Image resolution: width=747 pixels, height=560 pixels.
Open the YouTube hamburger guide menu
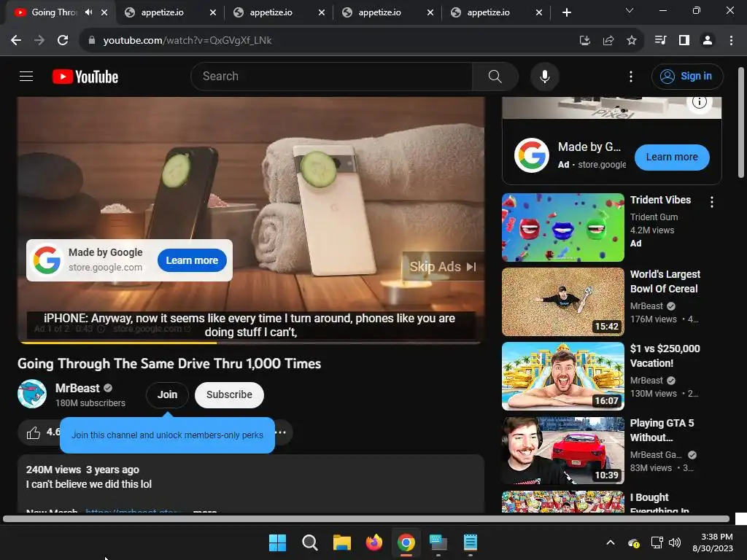point(26,76)
